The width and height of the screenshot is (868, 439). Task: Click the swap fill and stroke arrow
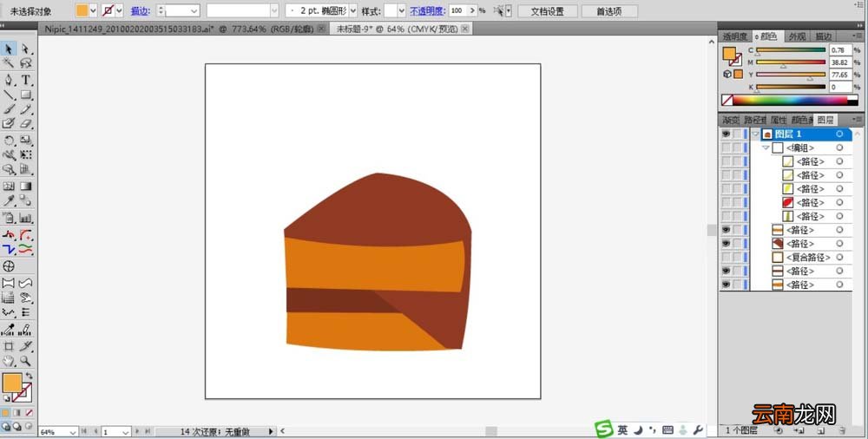pos(30,376)
